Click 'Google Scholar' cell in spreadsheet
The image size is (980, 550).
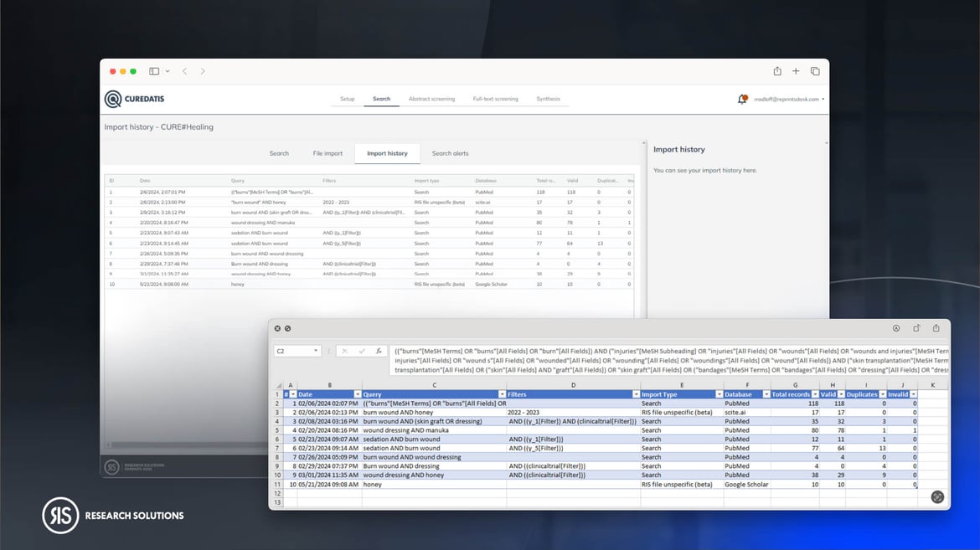pos(746,485)
